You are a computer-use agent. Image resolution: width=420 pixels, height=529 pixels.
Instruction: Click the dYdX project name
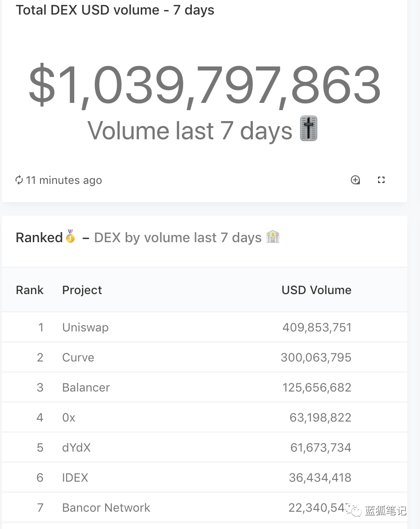coord(77,448)
